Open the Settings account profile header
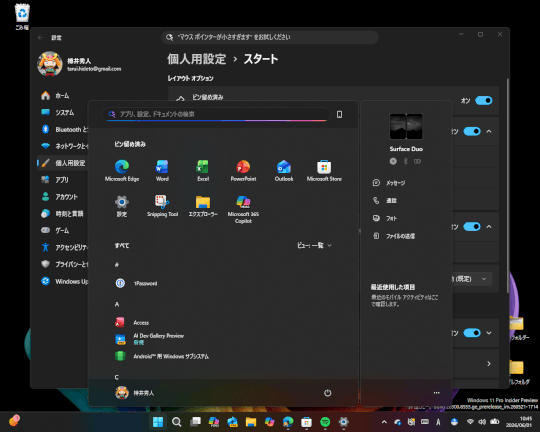Image resolution: width=540 pixels, height=432 pixels. tap(79, 64)
